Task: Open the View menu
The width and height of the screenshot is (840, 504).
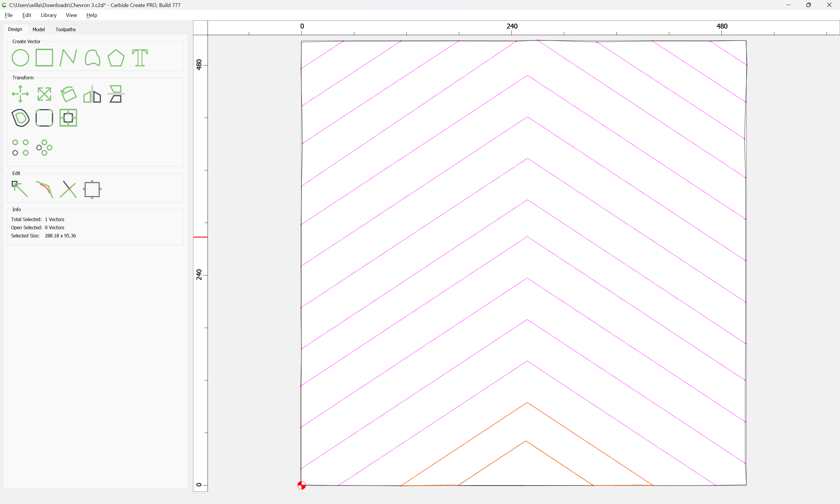Action: [71, 15]
